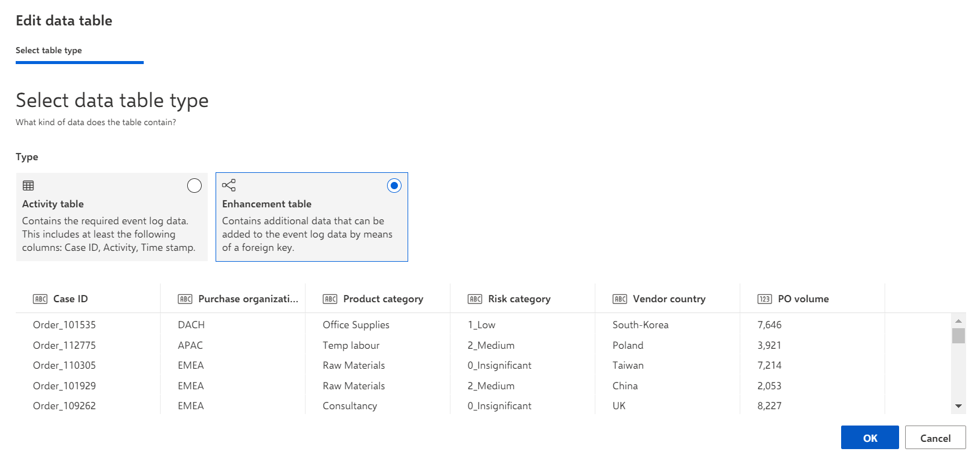Click the 123 numeric type icon beside PO volume
Screen dimensions: 980x463
[765, 299]
